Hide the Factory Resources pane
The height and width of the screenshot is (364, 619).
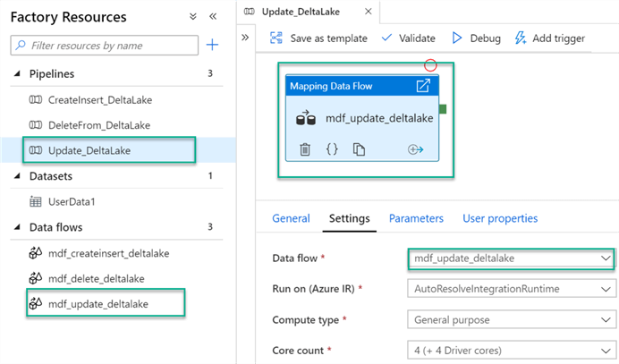coord(213,17)
